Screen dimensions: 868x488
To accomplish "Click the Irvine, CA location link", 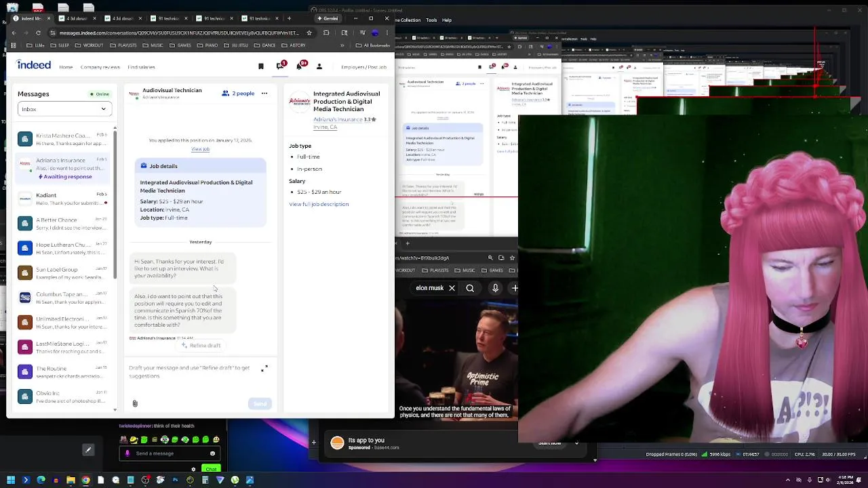I will click(325, 127).
